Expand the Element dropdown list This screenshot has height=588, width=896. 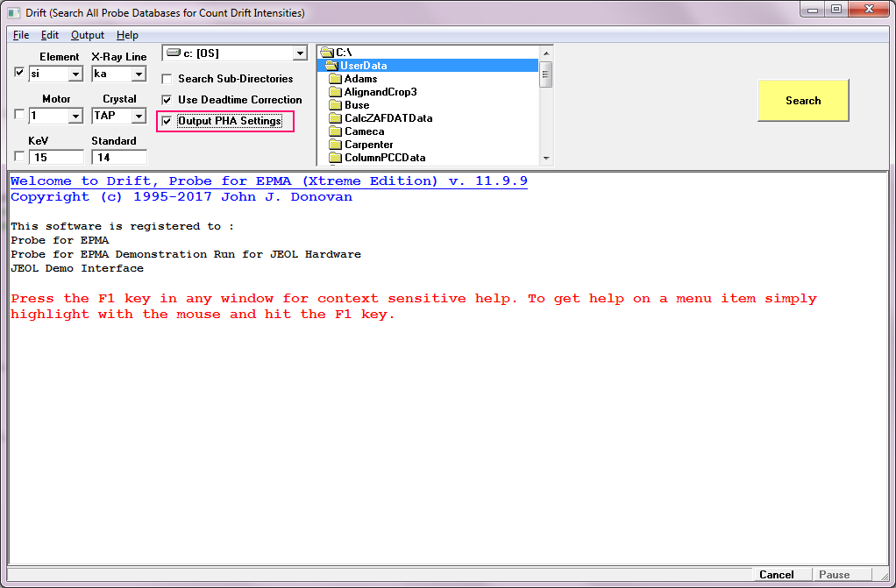pos(75,74)
